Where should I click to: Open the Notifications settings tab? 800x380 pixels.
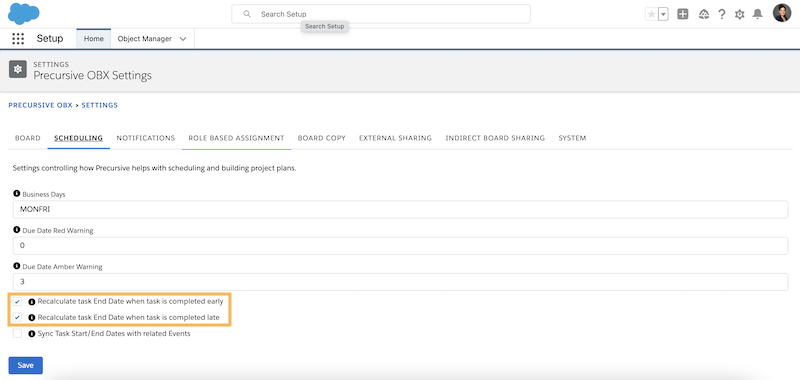tap(146, 138)
